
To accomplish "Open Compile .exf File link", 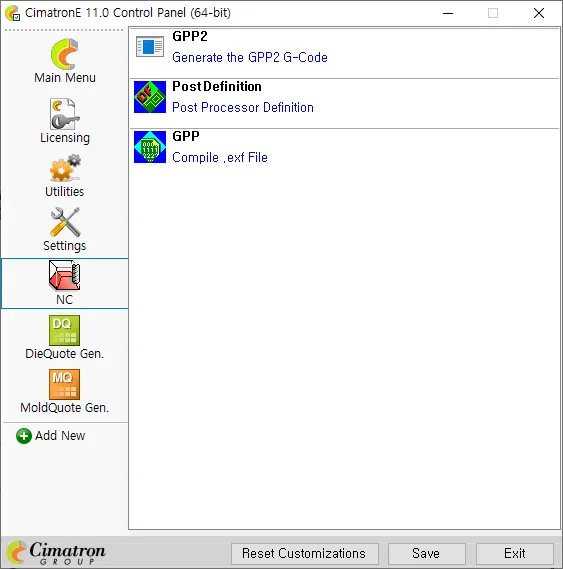I will point(220,157).
